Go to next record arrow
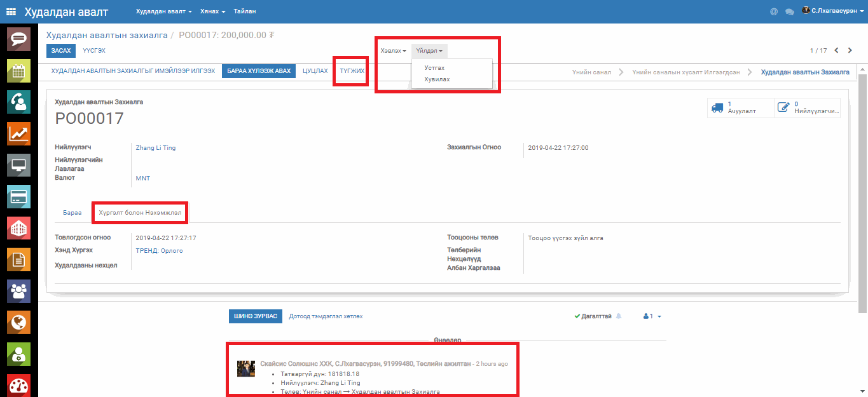Viewport: 868px width, 397px height. tap(850, 50)
